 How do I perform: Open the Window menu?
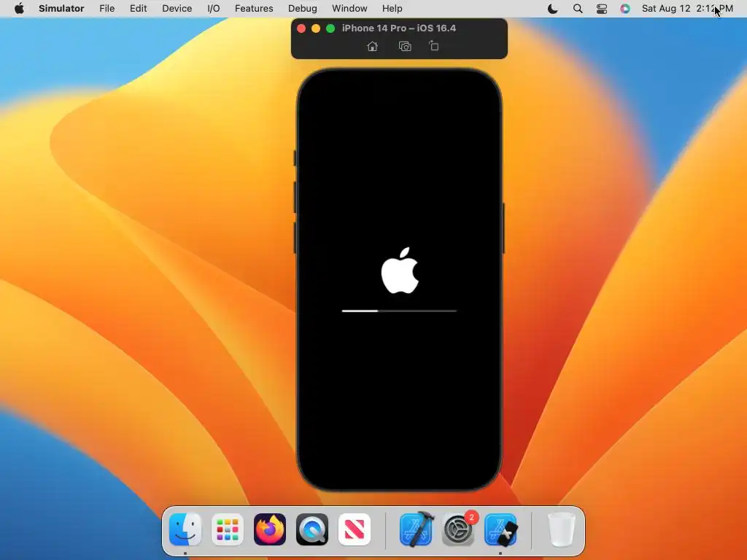pos(349,9)
